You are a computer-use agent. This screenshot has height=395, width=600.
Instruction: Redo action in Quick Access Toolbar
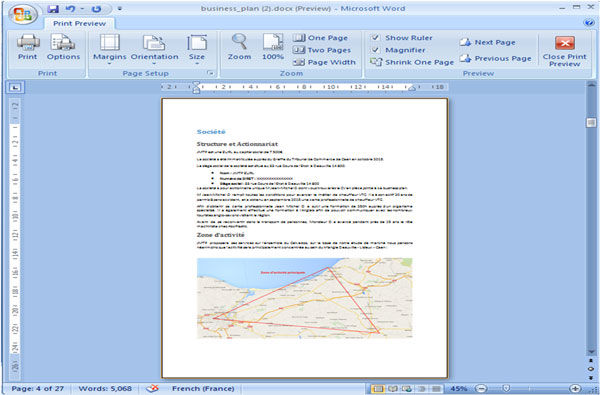point(96,9)
